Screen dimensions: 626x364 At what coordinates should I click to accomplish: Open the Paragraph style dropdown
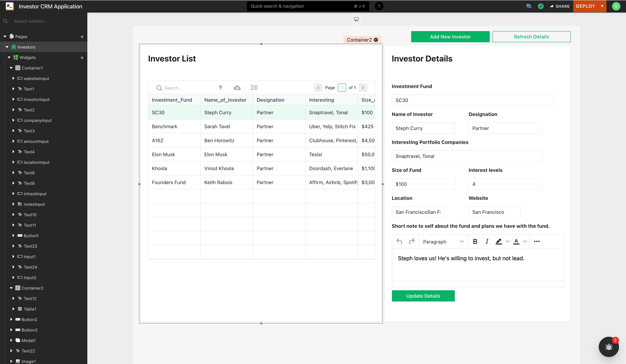pos(443,242)
